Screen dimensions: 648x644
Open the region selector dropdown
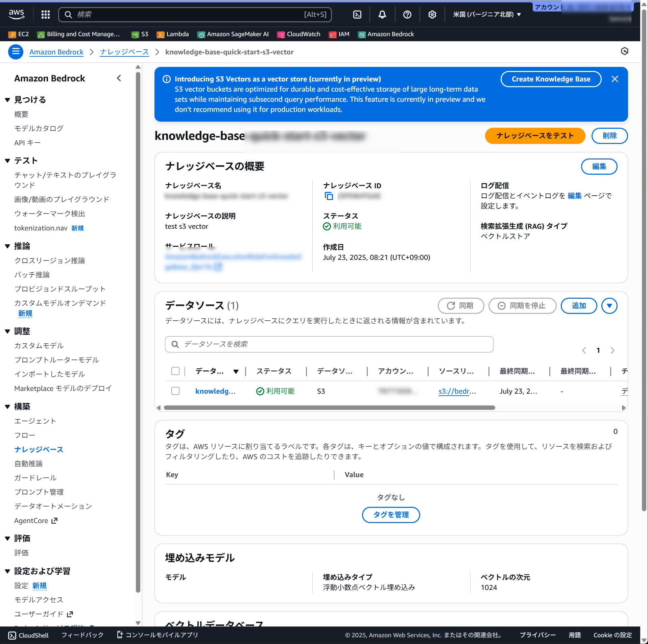point(486,14)
